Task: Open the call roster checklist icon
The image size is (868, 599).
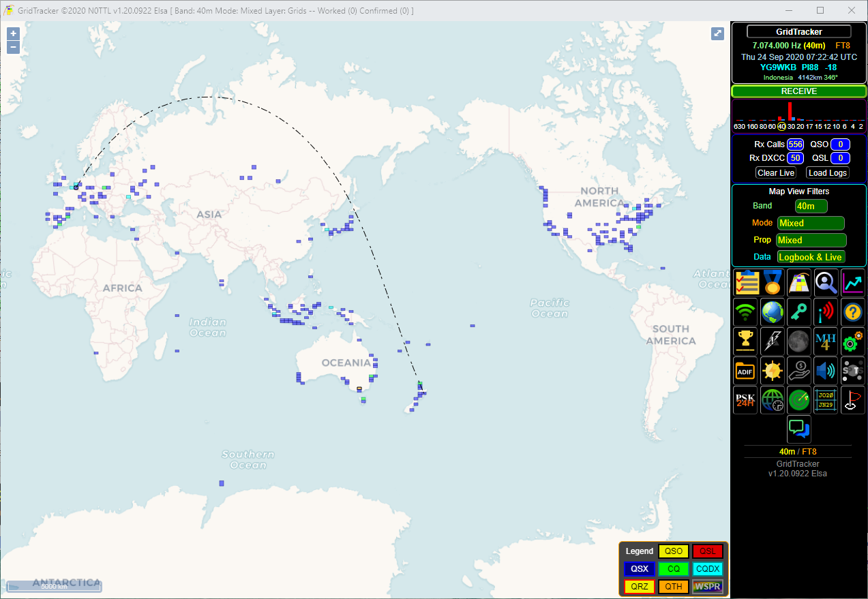Action: click(747, 282)
